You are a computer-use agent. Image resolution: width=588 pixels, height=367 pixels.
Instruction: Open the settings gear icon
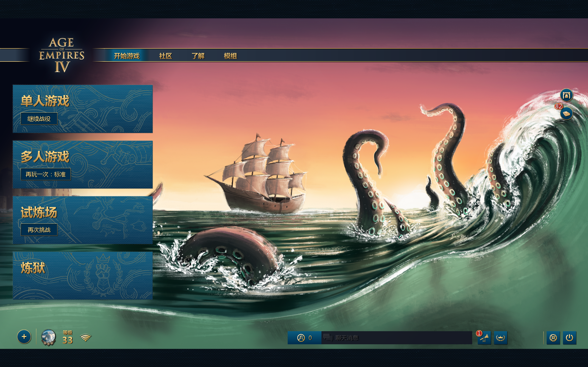click(x=553, y=338)
